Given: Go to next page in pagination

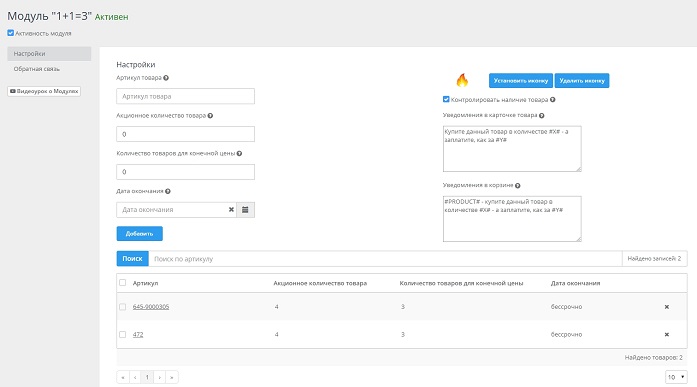Looking at the screenshot, I should pyautogui.click(x=160, y=377).
